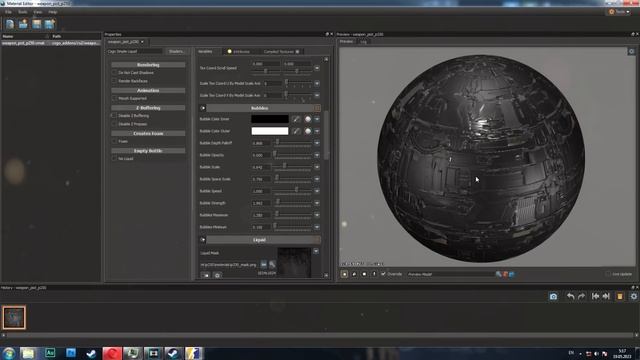Image resolution: width=640 pixels, height=360 pixels.
Task: Select the history snapshot thumbnail
Action: point(14,317)
